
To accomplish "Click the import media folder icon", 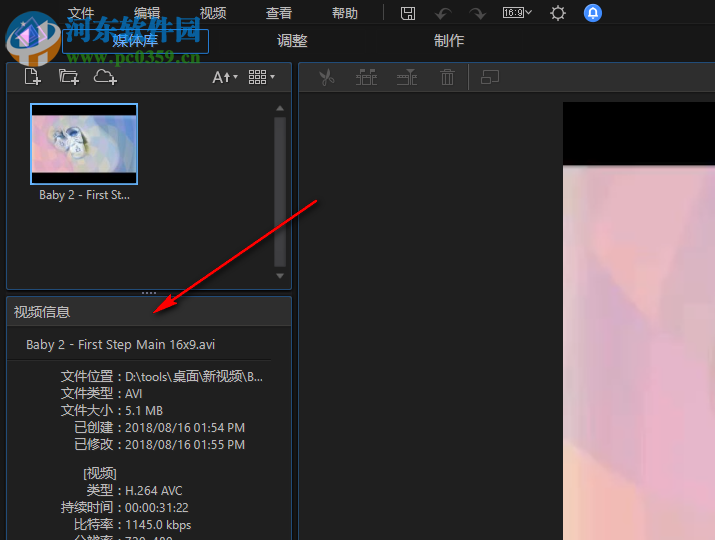I will [x=69, y=77].
